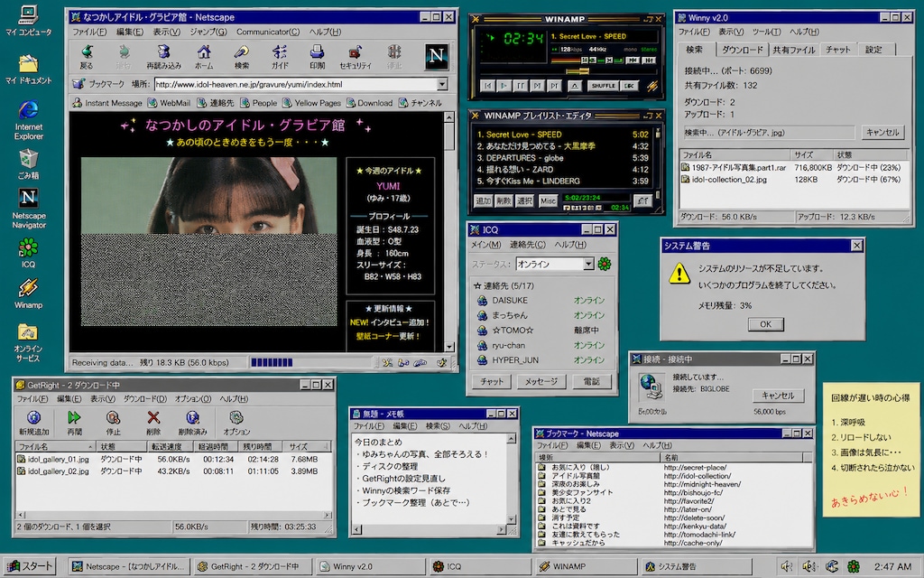Click the Netscape Back (戻る) toolbar icon
Screen dimensions: 924x578
87,52
